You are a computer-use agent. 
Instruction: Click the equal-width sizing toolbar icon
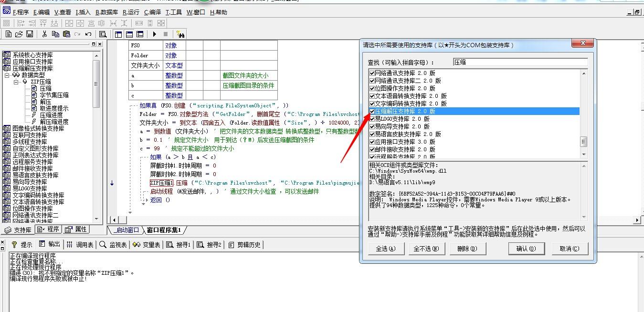click(x=139, y=23)
